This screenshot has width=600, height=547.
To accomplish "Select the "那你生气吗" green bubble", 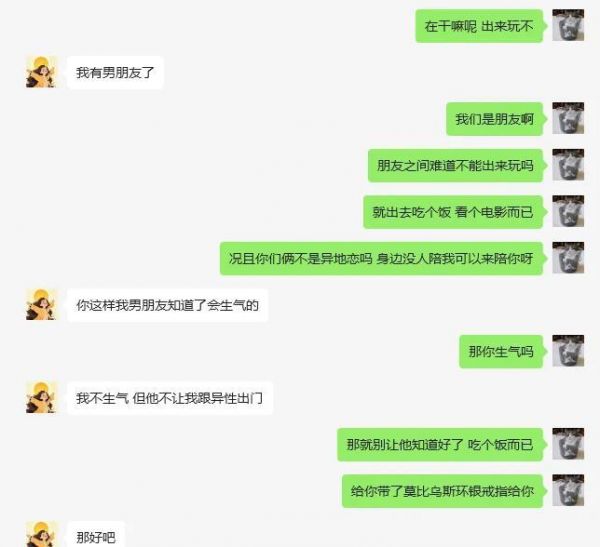I will [502, 351].
